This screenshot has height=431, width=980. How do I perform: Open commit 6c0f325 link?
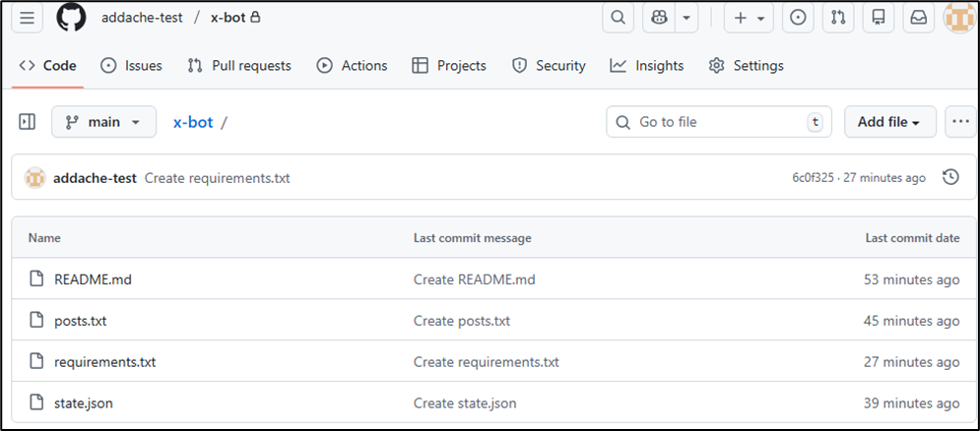click(813, 178)
